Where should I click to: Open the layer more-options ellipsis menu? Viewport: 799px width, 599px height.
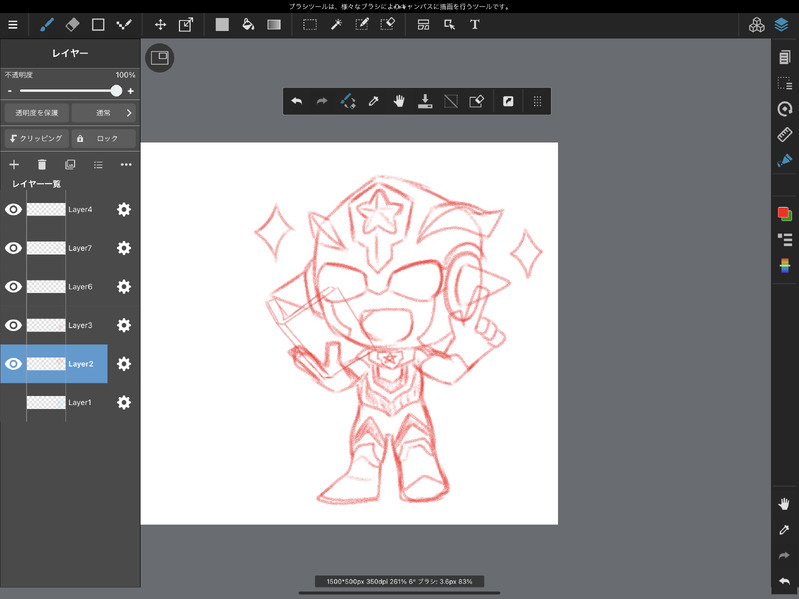point(126,164)
